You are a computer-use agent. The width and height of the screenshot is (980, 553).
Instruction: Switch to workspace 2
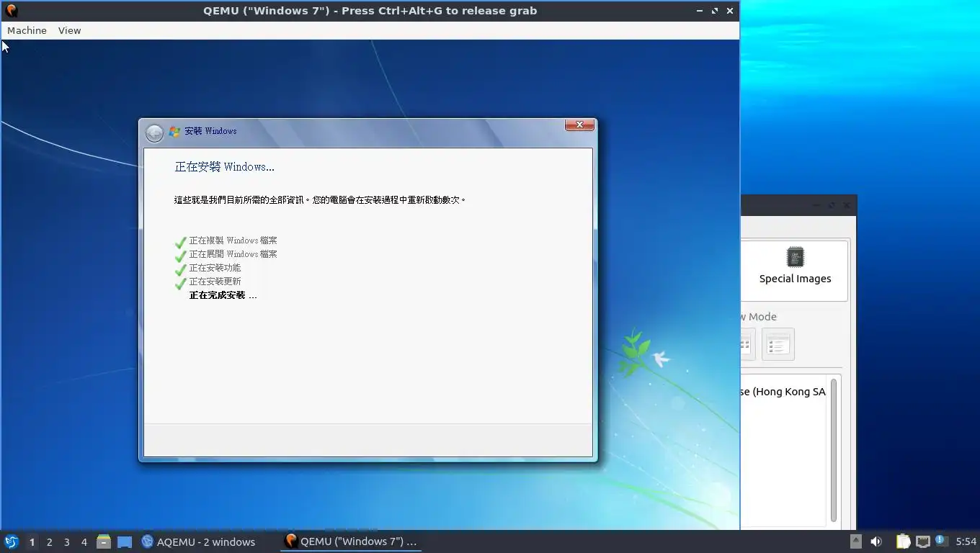(49, 541)
